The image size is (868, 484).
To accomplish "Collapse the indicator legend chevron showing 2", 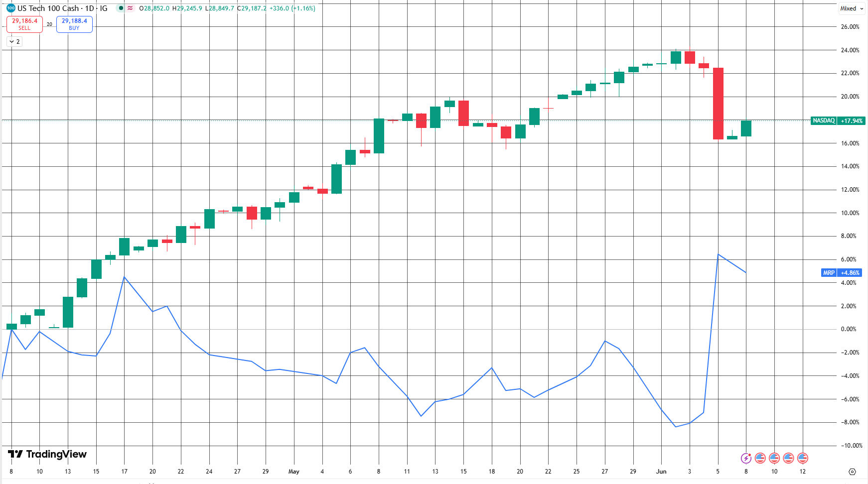I will [x=14, y=42].
